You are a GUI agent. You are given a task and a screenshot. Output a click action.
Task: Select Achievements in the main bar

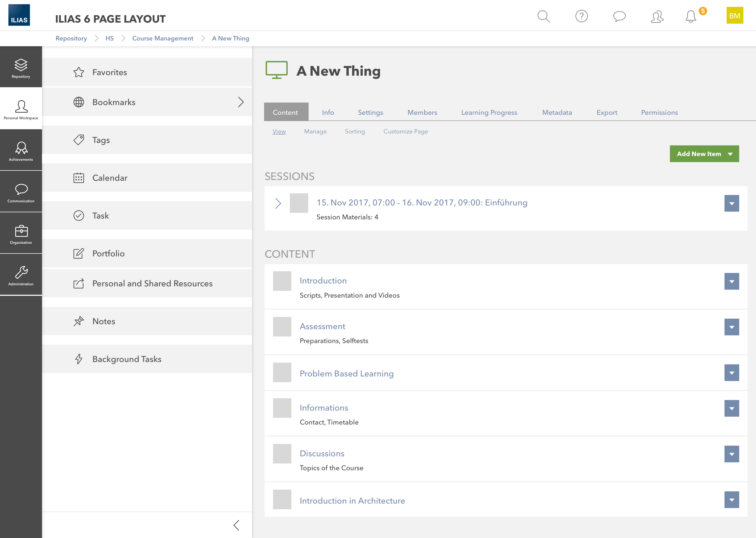click(21, 151)
